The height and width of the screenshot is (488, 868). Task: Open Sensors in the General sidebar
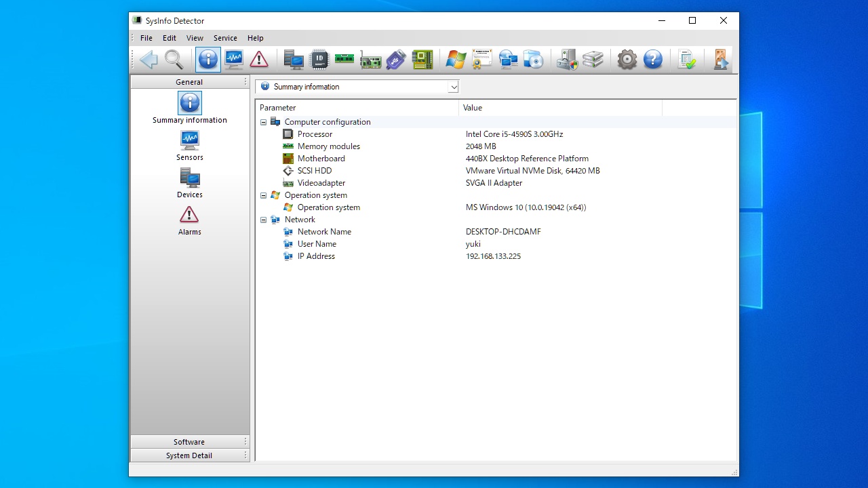(190, 145)
